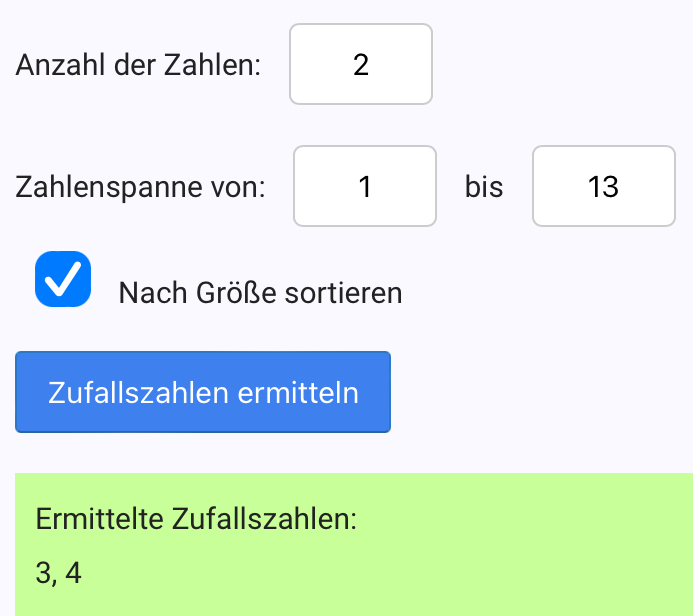Click the Anzahl der Zahlen label
The width and height of the screenshot is (693, 616).
point(139,66)
